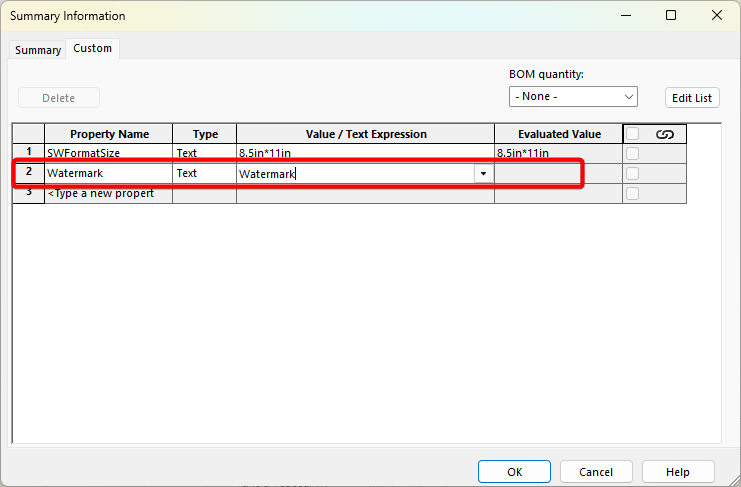
Task: Click the Type cell for SWFormatSize
Action: click(205, 153)
